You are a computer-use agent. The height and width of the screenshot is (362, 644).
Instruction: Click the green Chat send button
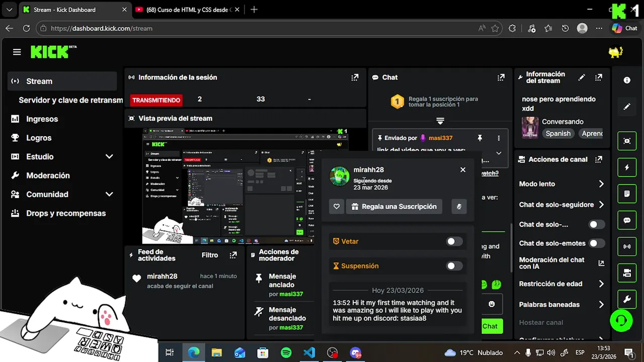tap(492, 326)
